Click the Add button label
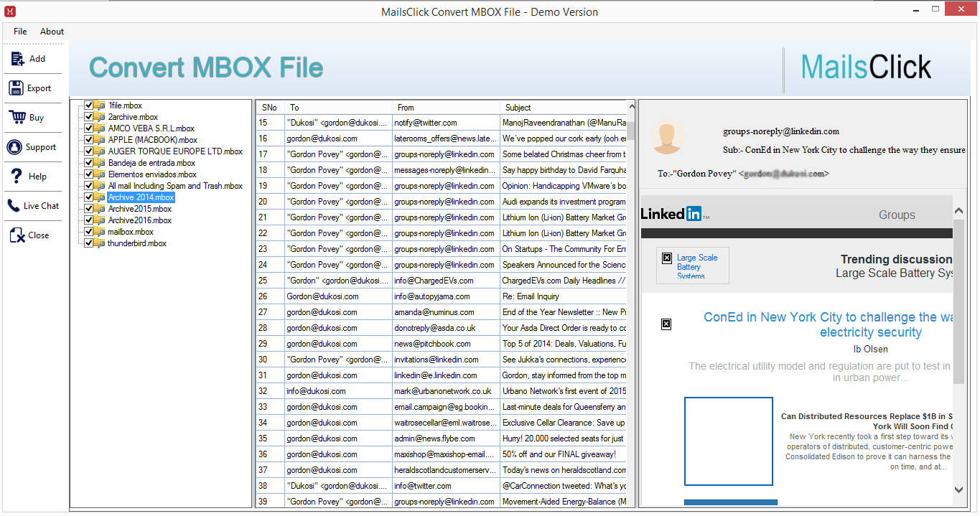Image resolution: width=980 pixels, height=516 pixels. tap(37, 59)
